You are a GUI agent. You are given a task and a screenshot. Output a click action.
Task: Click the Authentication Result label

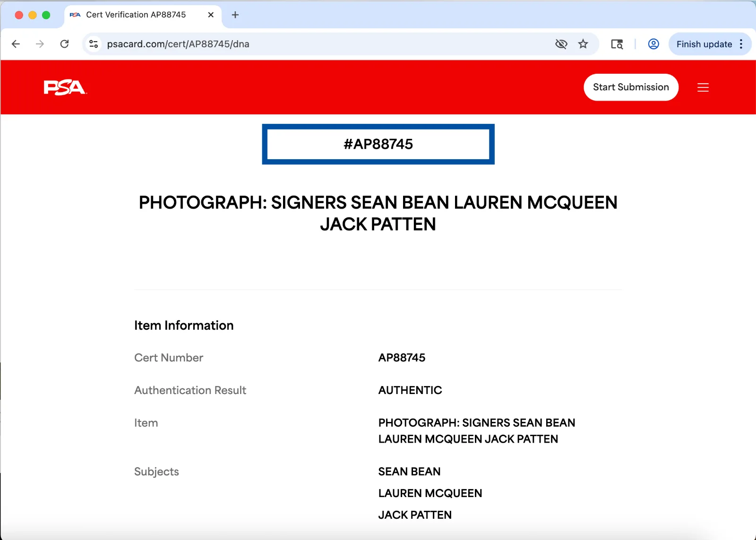(190, 390)
